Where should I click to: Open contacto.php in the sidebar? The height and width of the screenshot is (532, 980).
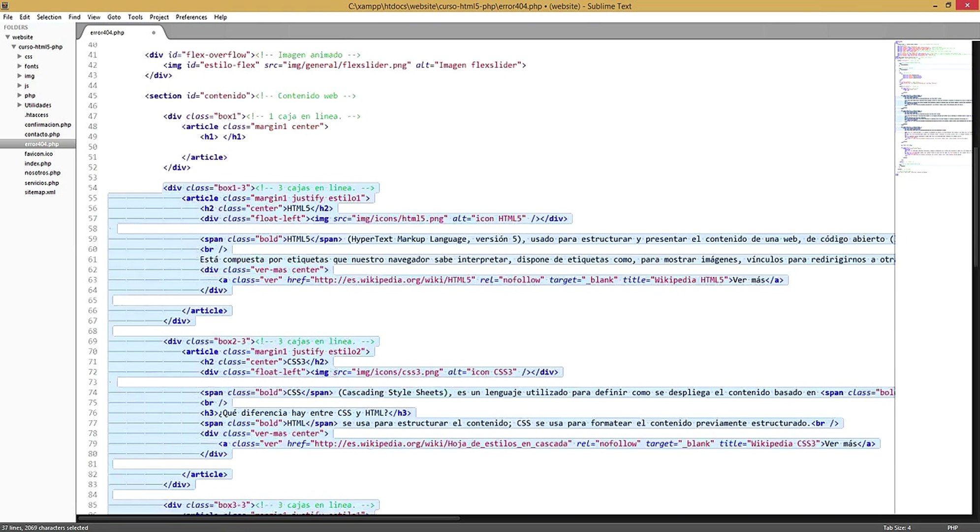point(42,134)
